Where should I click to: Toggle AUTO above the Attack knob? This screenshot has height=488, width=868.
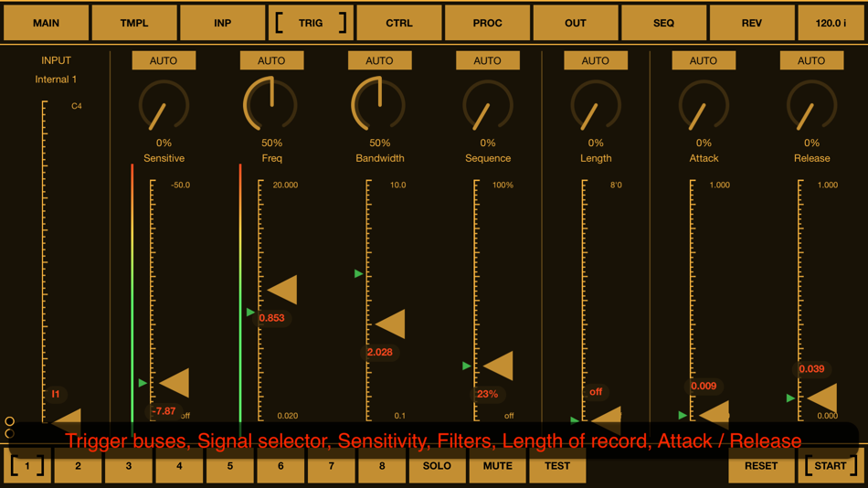704,60
